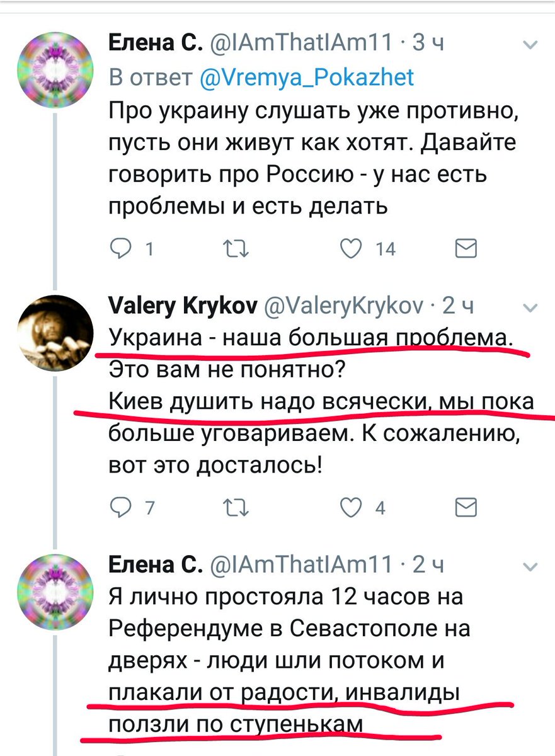This screenshot has width=555, height=756.
Task: Share Valery Krykov's tweet by message
Action: tap(466, 508)
